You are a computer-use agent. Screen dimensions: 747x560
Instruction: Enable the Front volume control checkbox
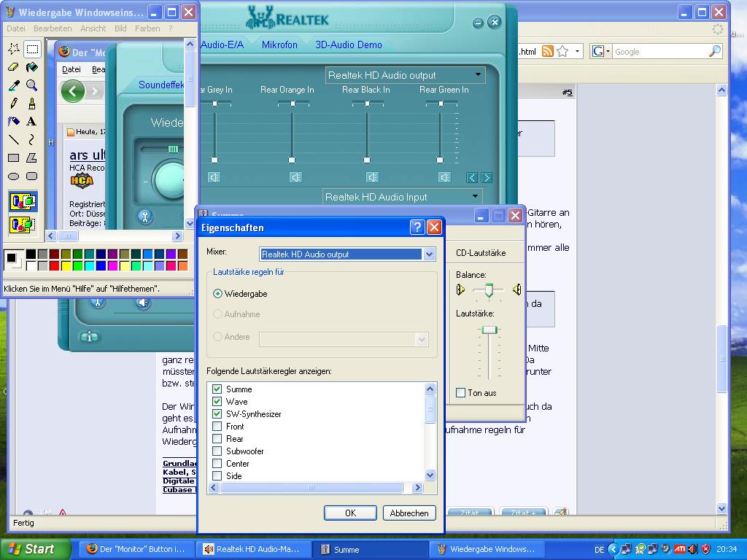coord(217,426)
